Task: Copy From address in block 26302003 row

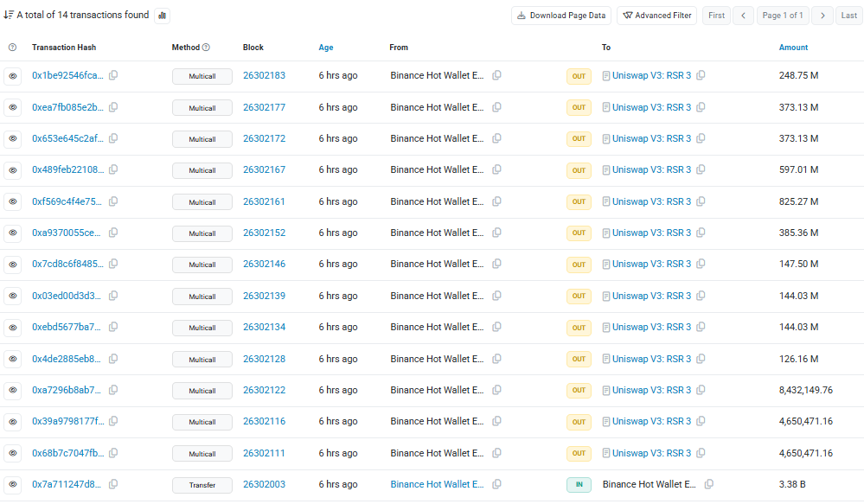Action: 497,484
